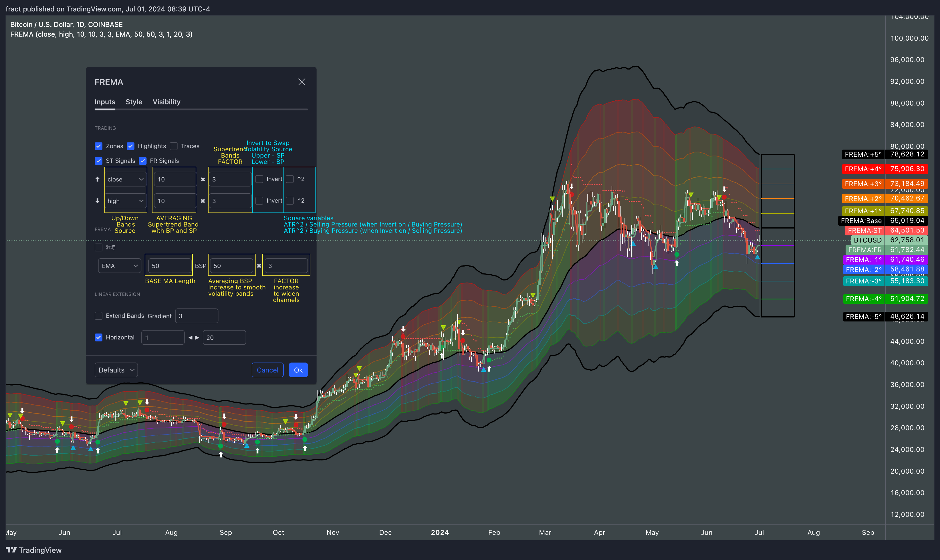Click the multiply icon in the close row
940x560 pixels.
(203, 179)
